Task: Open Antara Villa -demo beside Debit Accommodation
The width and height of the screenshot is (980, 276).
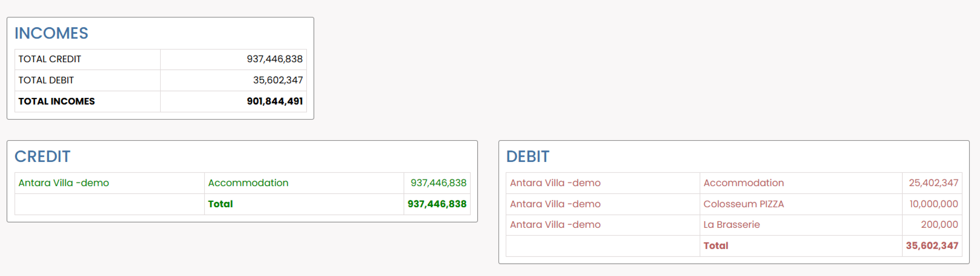Action: (x=555, y=183)
